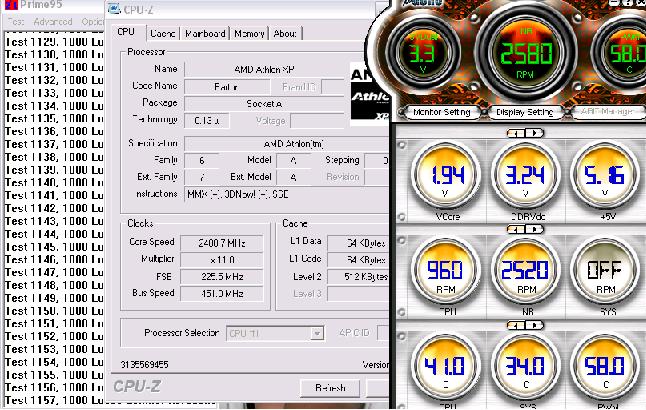Click the Prime95 log line Test 1157
The width and height of the screenshot is (646, 410).
(54, 400)
